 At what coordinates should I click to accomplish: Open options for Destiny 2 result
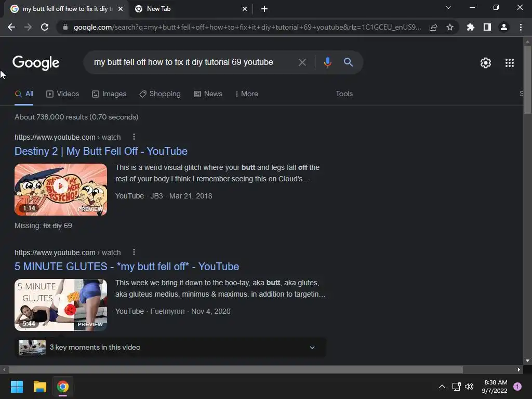[x=134, y=137]
